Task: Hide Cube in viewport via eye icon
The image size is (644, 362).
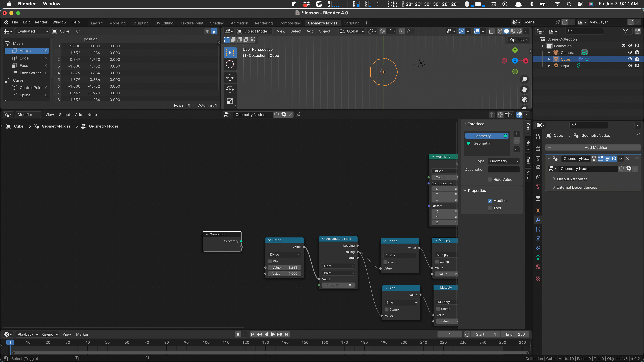Action: [x=630, y=59]
